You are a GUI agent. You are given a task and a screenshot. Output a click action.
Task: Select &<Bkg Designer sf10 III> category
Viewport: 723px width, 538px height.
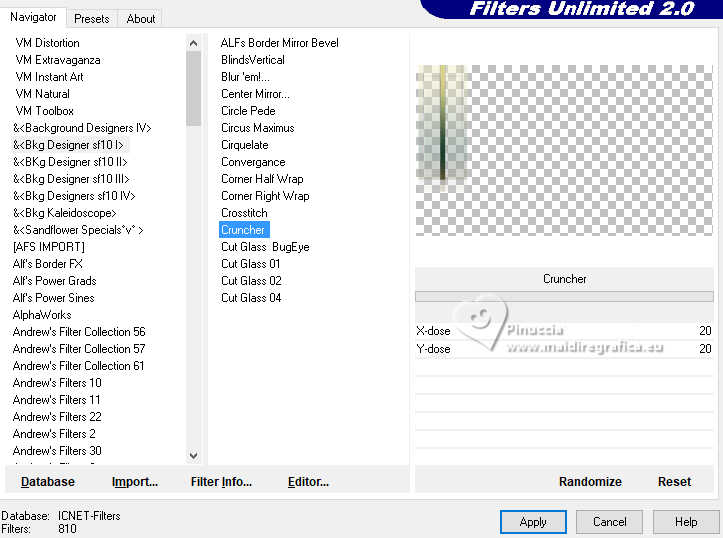(71, 179)
